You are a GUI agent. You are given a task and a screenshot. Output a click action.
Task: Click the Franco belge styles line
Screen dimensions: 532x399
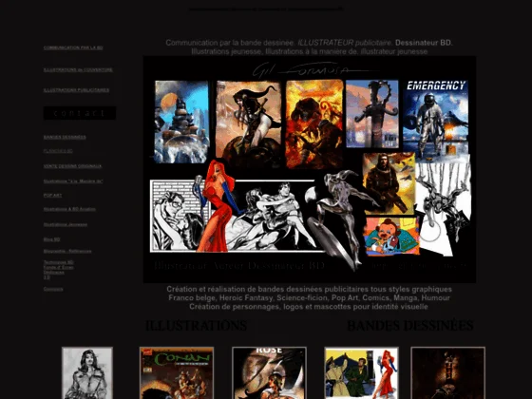309,298
